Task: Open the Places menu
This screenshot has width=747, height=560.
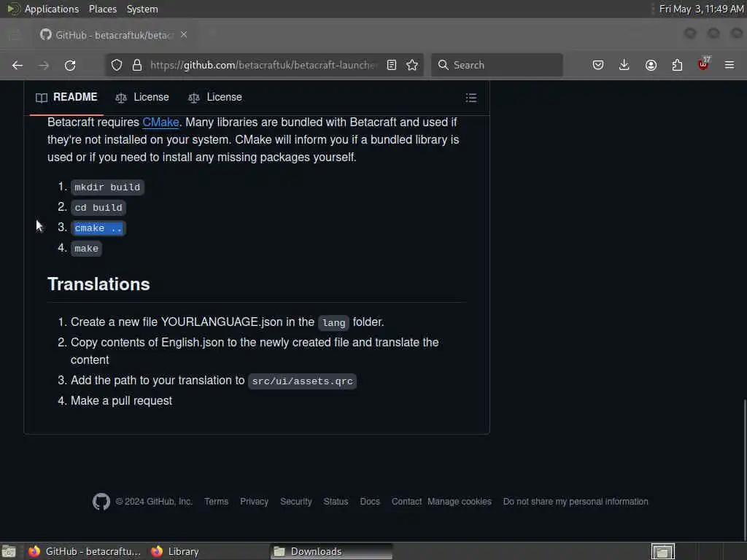Action: tap(102, 9)
